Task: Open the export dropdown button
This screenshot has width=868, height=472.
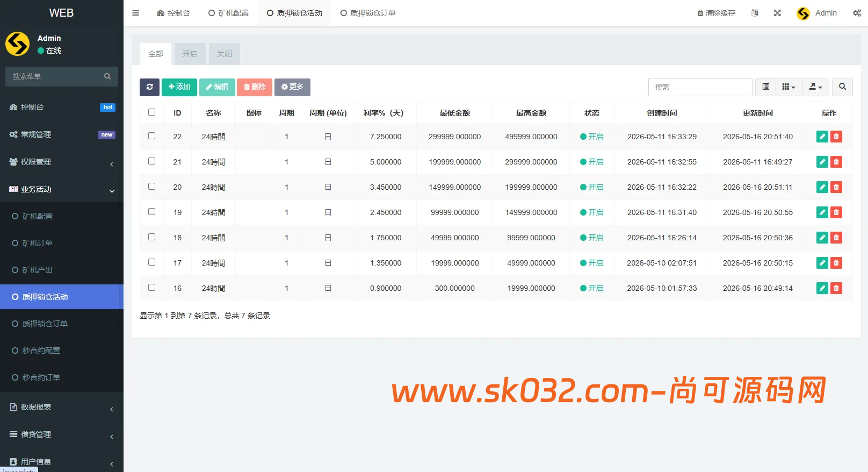Action: 815,87
